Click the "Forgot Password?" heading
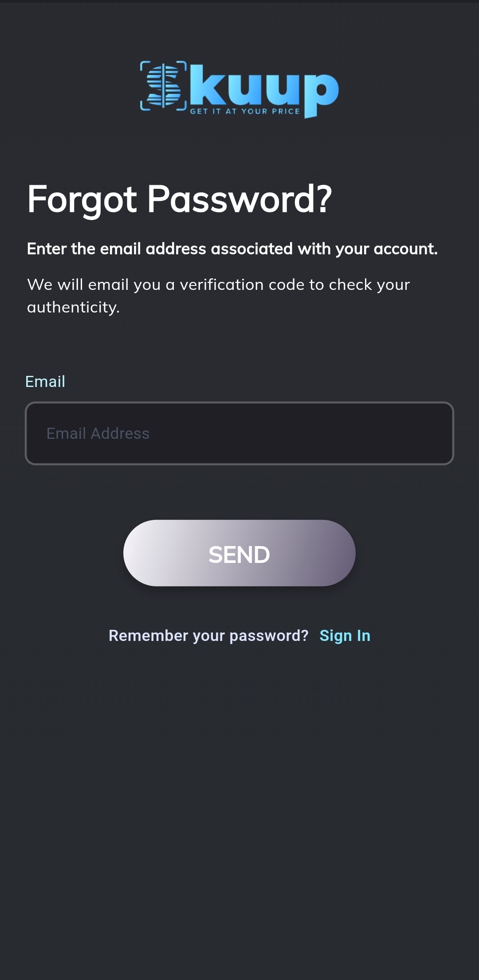The image size is (479, 980). tap(179, 199)
